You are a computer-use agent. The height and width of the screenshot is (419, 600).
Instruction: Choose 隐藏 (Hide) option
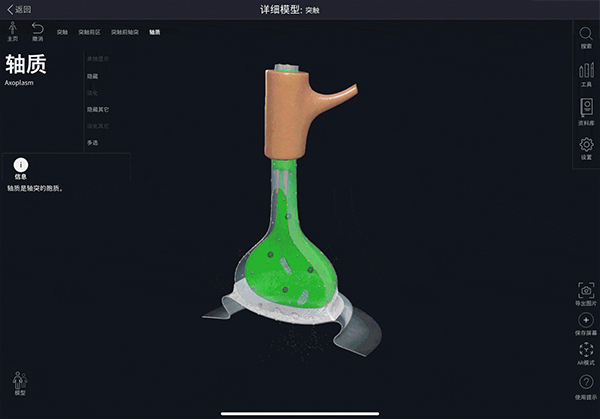coord(93,75)
